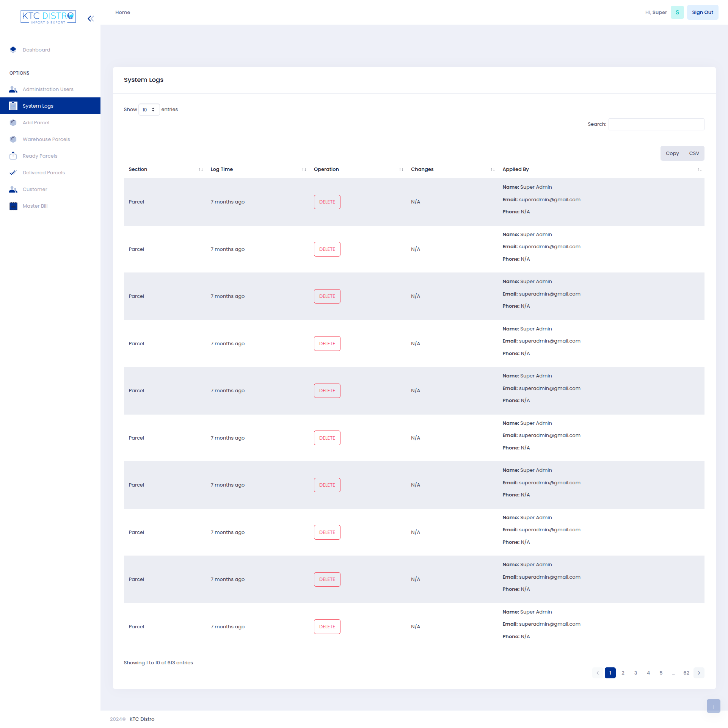The image size is (728, 728).
Task: Collapse the sidebar with the double chevron
Action: coord(91,18)
